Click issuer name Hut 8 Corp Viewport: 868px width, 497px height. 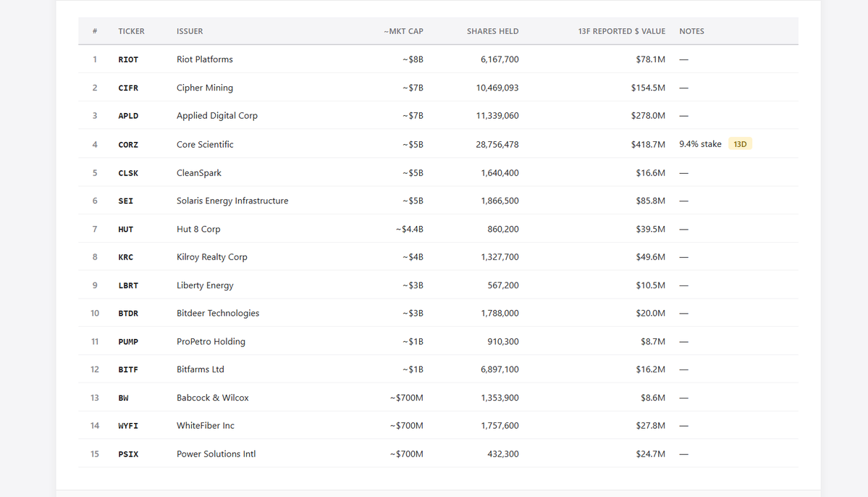coord(198,229)
